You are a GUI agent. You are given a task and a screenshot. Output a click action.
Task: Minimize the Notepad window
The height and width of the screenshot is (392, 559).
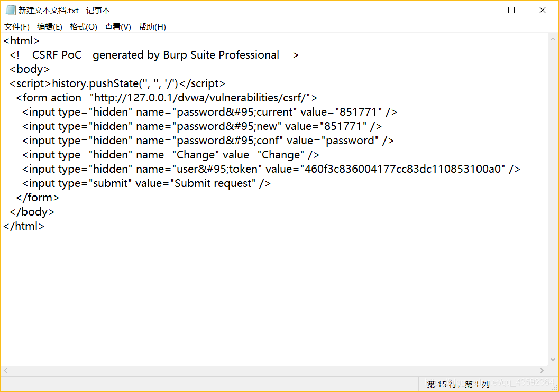[x=481, y=10]
